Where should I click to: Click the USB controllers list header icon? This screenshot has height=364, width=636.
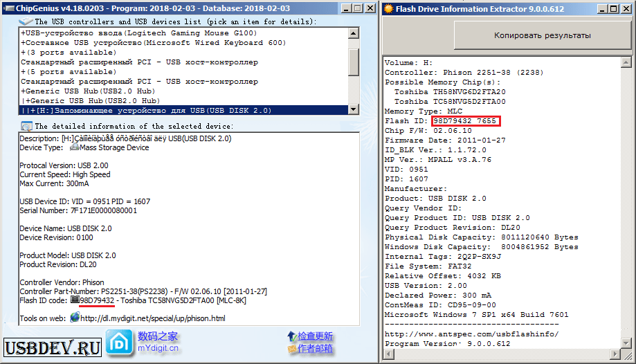26,21
